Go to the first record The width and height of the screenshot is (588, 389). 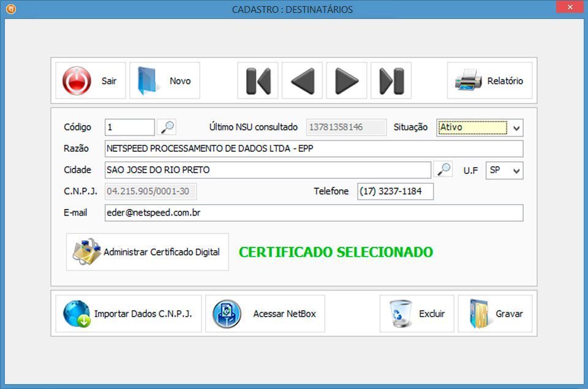(x=258, y=81)
